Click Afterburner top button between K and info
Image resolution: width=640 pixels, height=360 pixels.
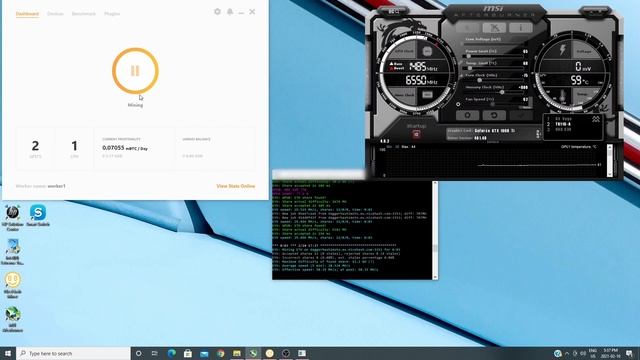(494, 28)
